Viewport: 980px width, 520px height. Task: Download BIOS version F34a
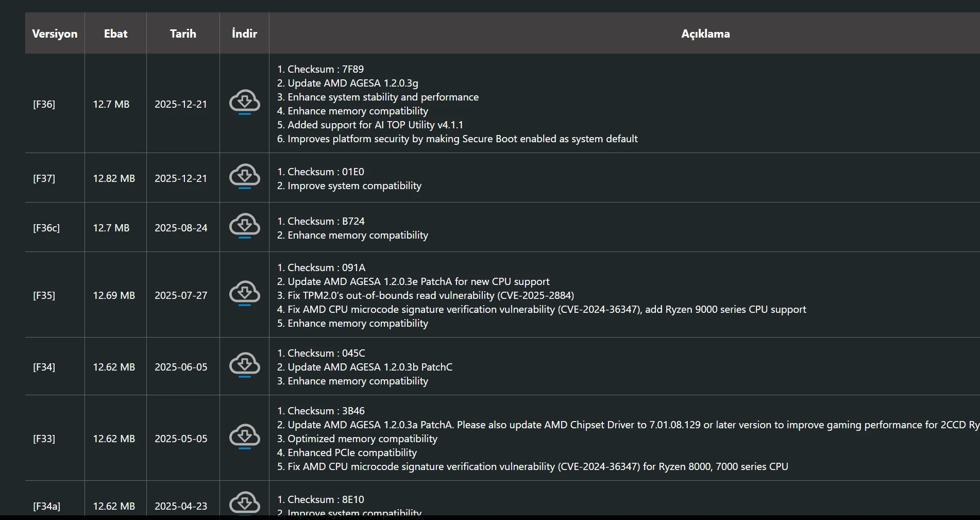click(x=245, y=503)
